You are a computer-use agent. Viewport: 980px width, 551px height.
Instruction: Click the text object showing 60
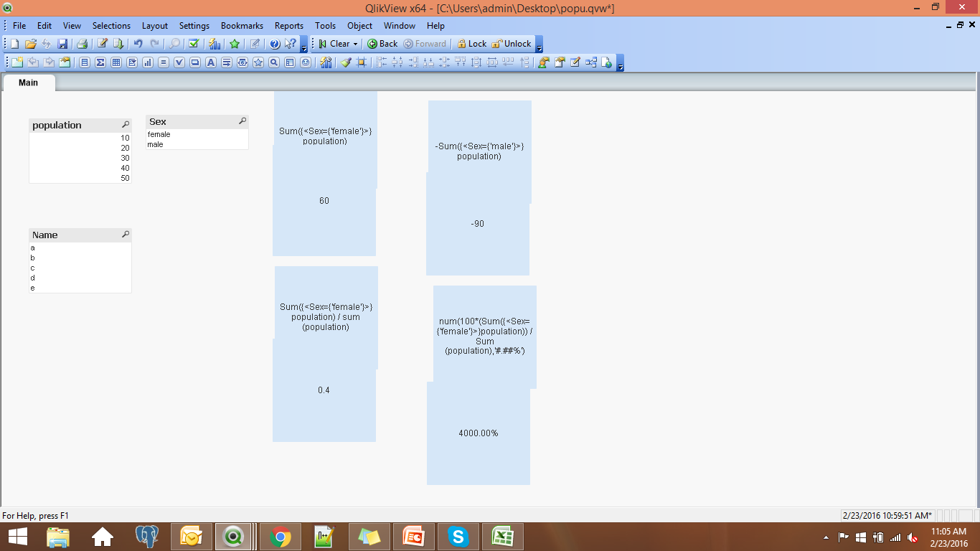click(x=324, y=201)
